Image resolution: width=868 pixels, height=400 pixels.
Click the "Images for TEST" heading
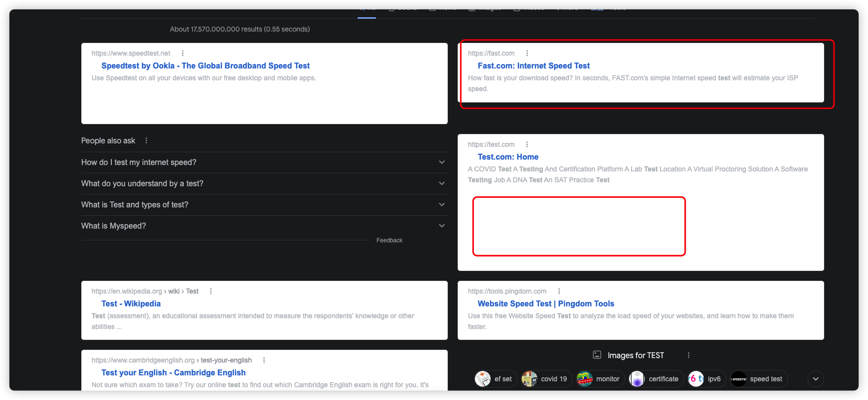635,355
